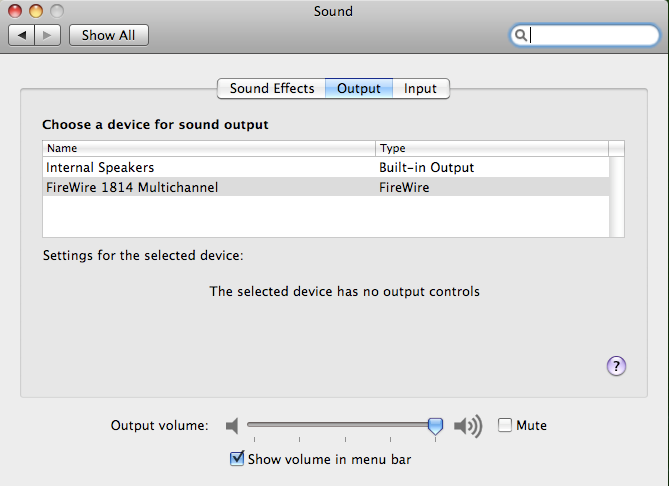The width and height of the screenshot is (669, 486).
Task: Select the Output tab
Action: pyautogui.click(x=359, y=88)
